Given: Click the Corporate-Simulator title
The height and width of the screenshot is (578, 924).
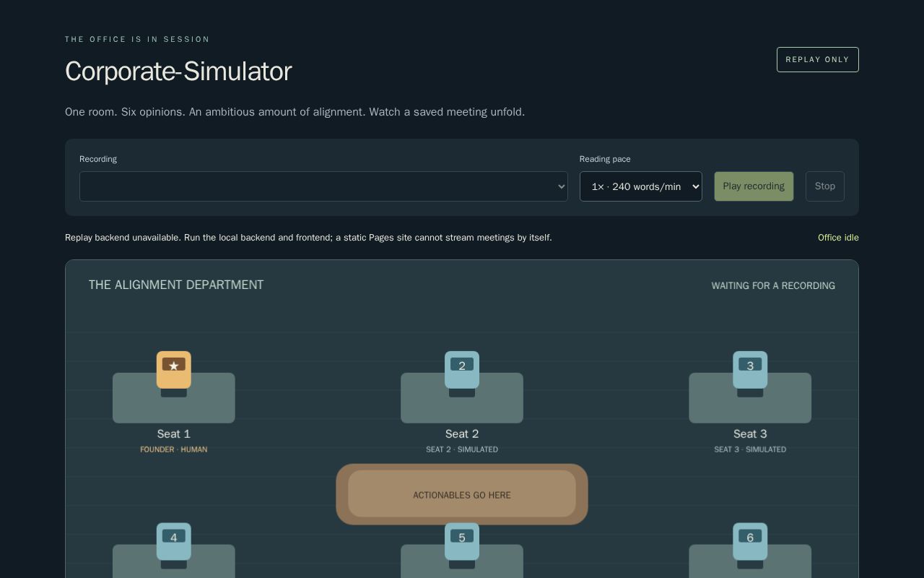Looking at the screenshot, I should (x=178, y=72).
